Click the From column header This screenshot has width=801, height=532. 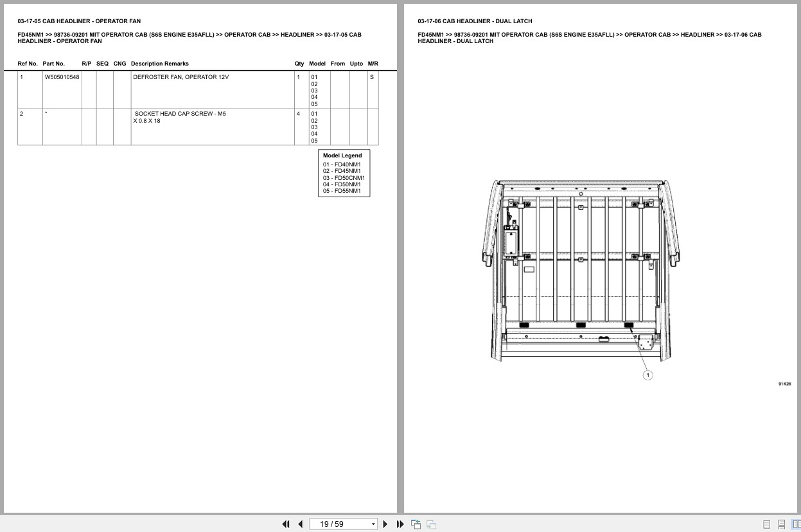click(x=338, y=64)
